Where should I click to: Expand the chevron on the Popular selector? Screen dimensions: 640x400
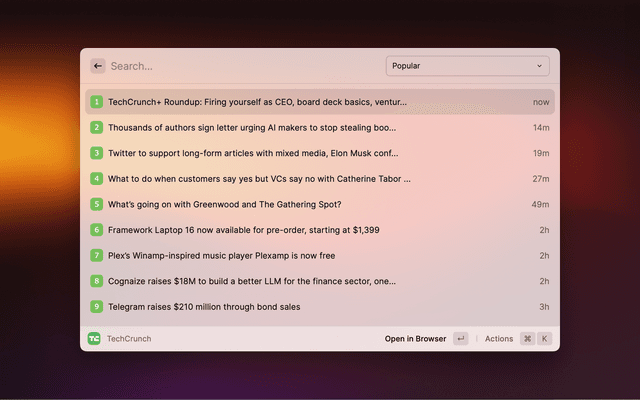pos(540,66)
